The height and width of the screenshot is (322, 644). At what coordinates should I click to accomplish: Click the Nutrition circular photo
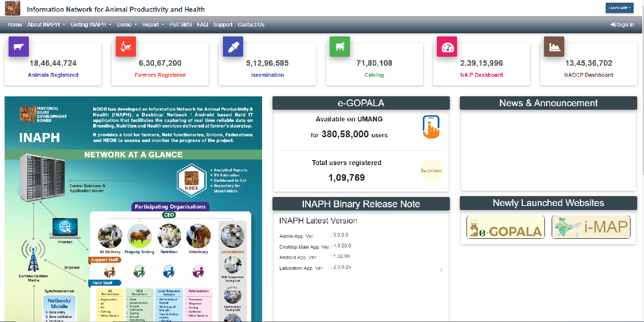169,236
